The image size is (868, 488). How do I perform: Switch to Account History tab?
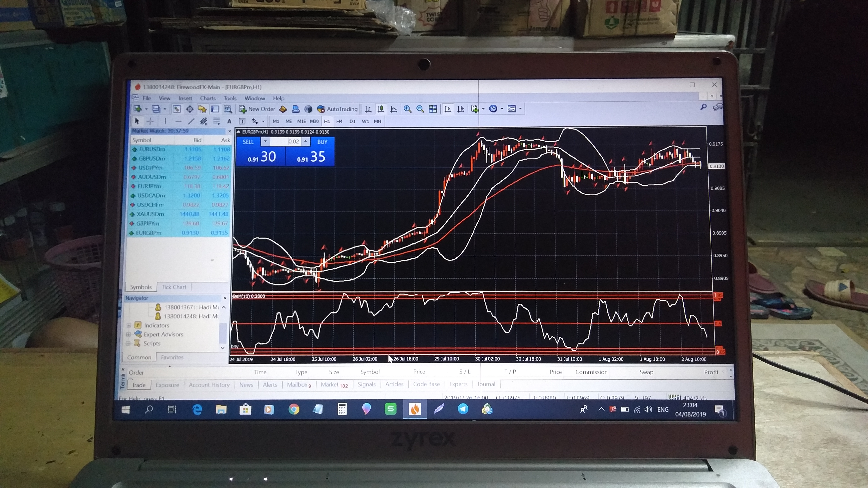[x=209, y=385]
